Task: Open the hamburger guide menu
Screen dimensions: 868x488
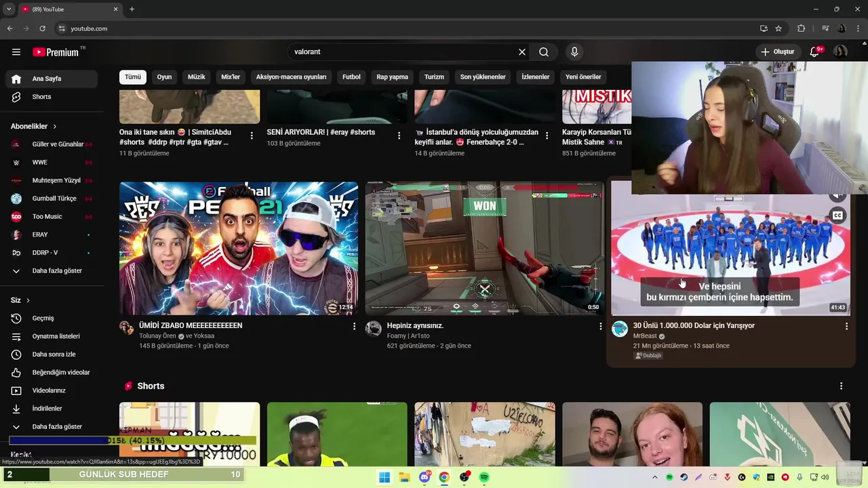Action: coord(16,52)
